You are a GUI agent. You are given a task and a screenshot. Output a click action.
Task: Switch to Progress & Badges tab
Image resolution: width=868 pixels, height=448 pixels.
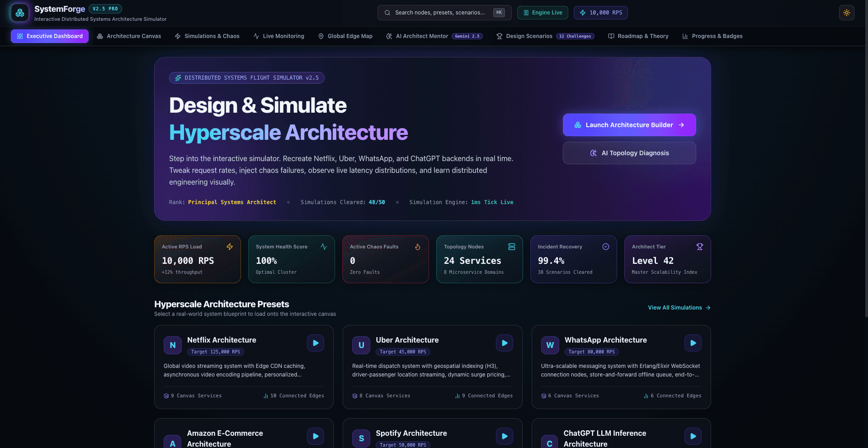click(712, 36)
